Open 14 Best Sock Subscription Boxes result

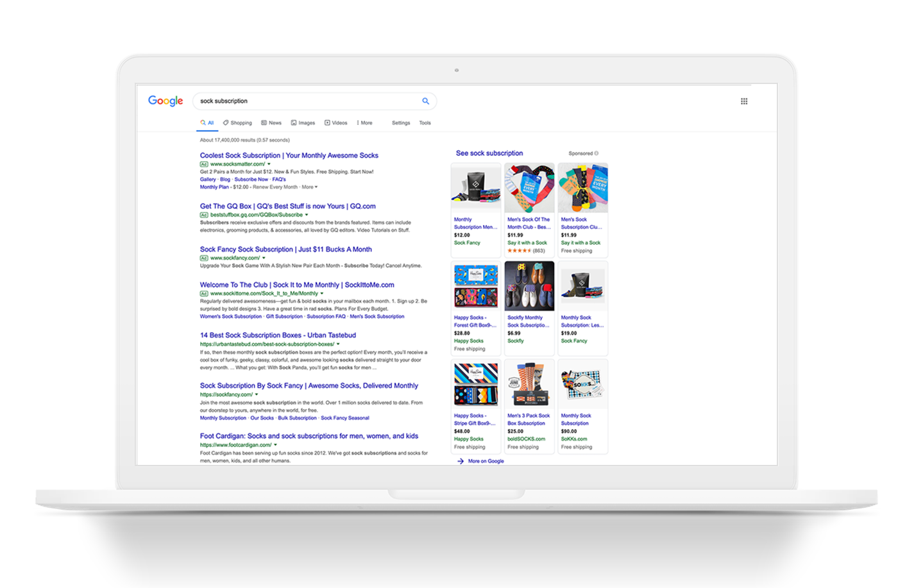point(278,335)
